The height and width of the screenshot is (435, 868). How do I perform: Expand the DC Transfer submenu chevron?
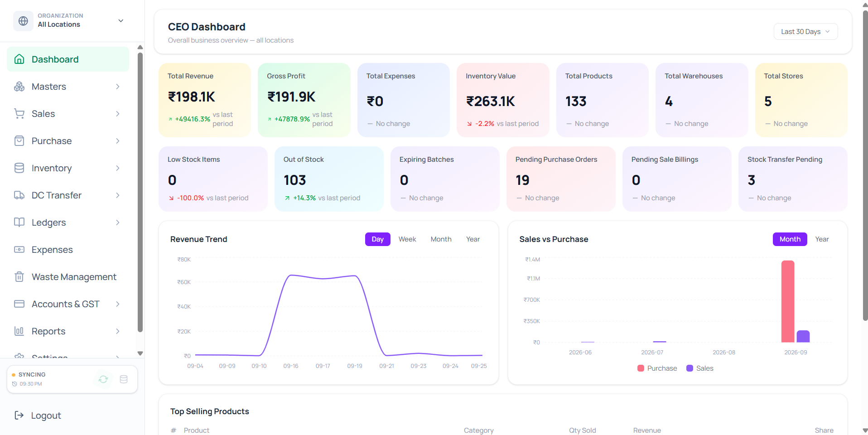(x=118, y=195)
